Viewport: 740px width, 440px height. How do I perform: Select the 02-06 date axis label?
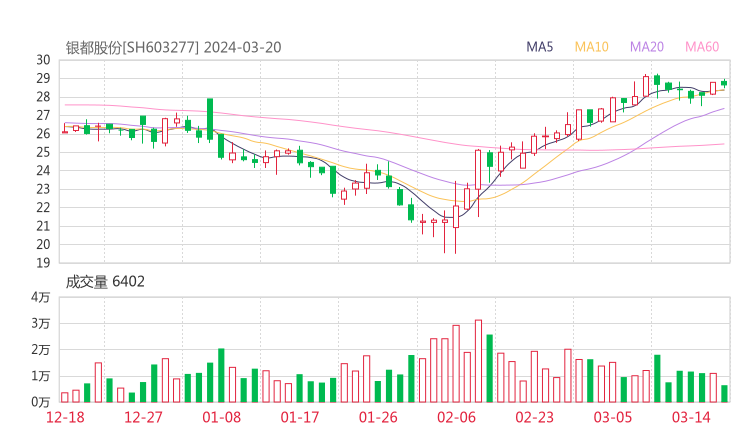(456, 417)
